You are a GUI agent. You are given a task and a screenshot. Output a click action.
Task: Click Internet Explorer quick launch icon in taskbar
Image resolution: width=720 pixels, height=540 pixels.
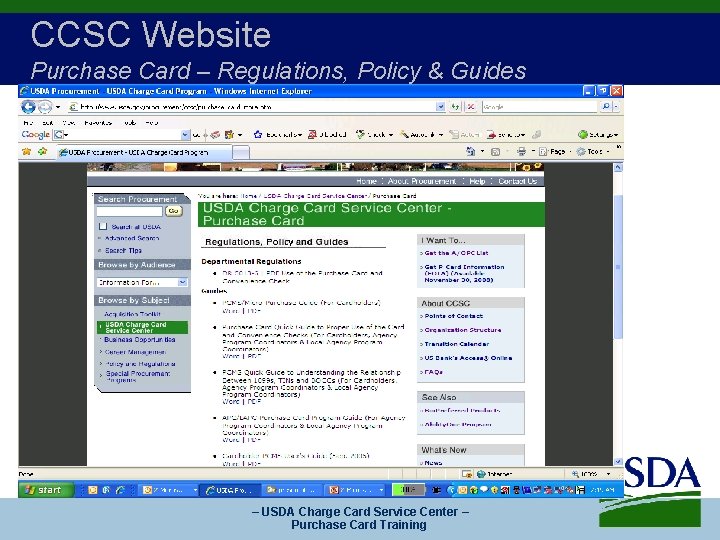tap(120, 490)
